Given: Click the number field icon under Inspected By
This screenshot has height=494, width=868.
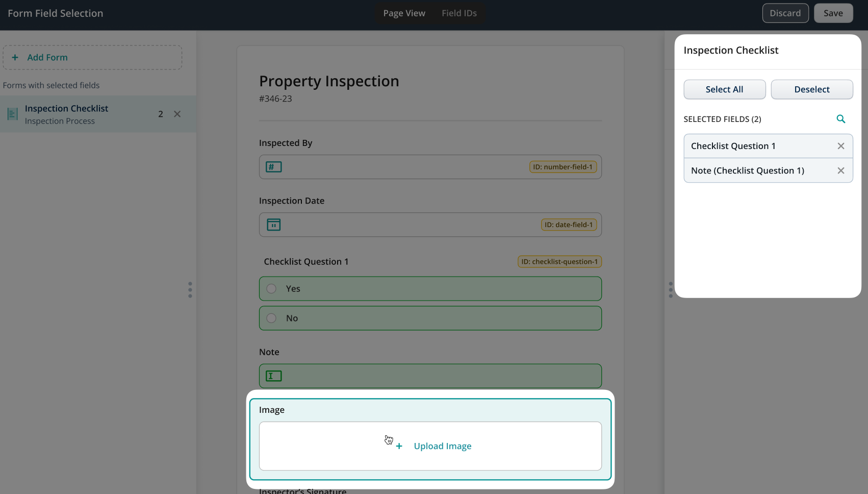Looking at the screenshot, I should coord(273,167).
